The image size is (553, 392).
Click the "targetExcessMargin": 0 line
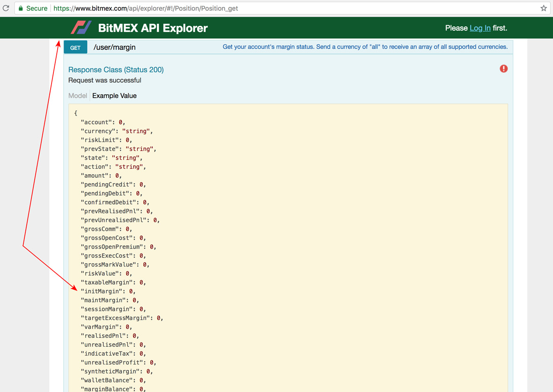(x=122, y=318)
